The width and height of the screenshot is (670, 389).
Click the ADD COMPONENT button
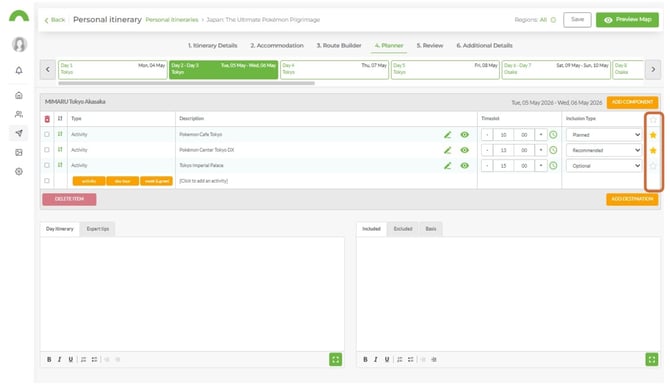632,102
